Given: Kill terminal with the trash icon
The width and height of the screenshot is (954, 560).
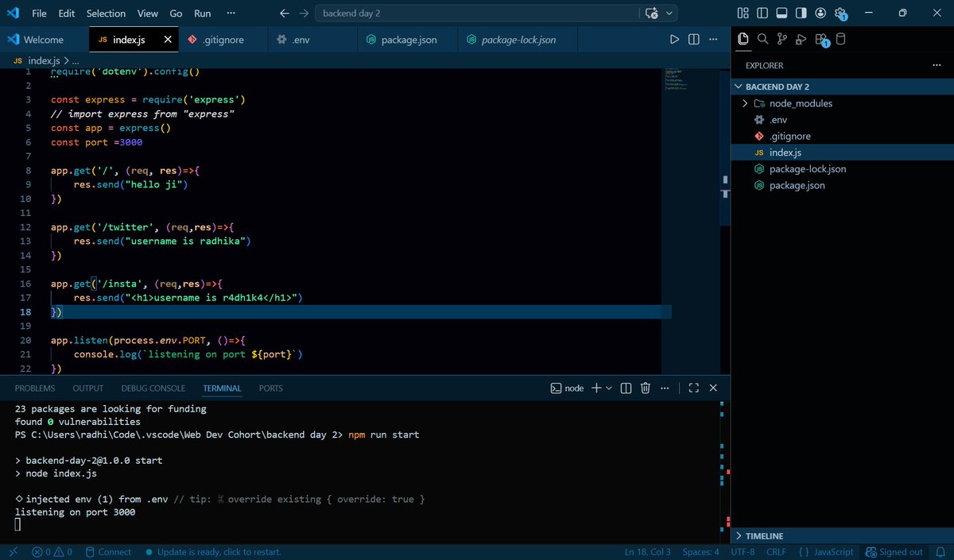Looking at the screenshot, I should pos(646,388).
